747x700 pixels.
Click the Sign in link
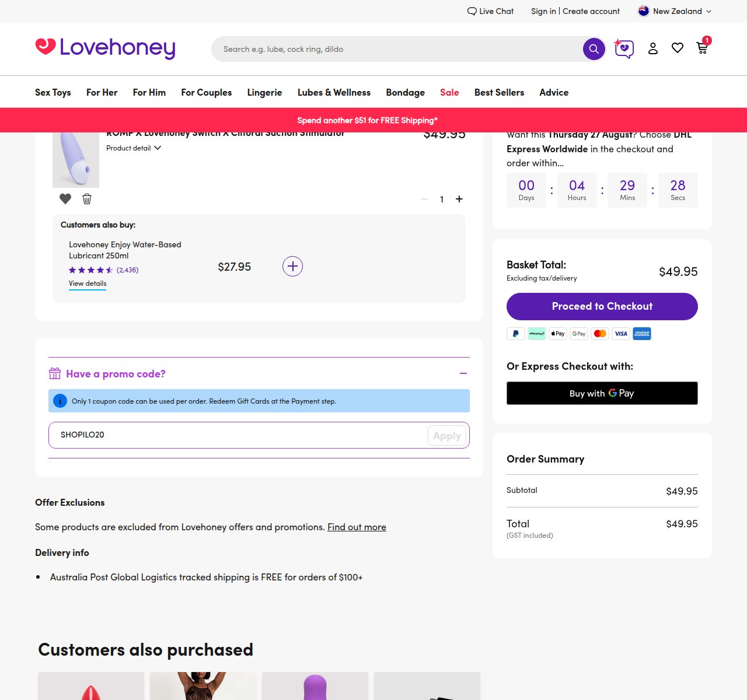coord(543,11)
